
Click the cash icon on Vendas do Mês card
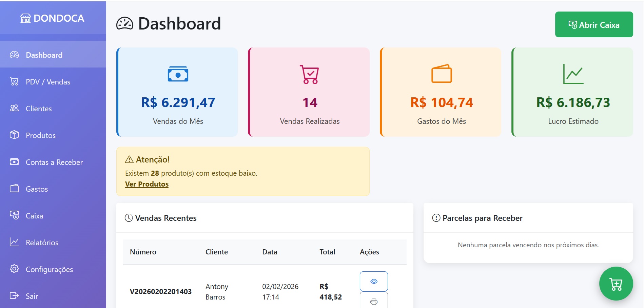[178, 74]
